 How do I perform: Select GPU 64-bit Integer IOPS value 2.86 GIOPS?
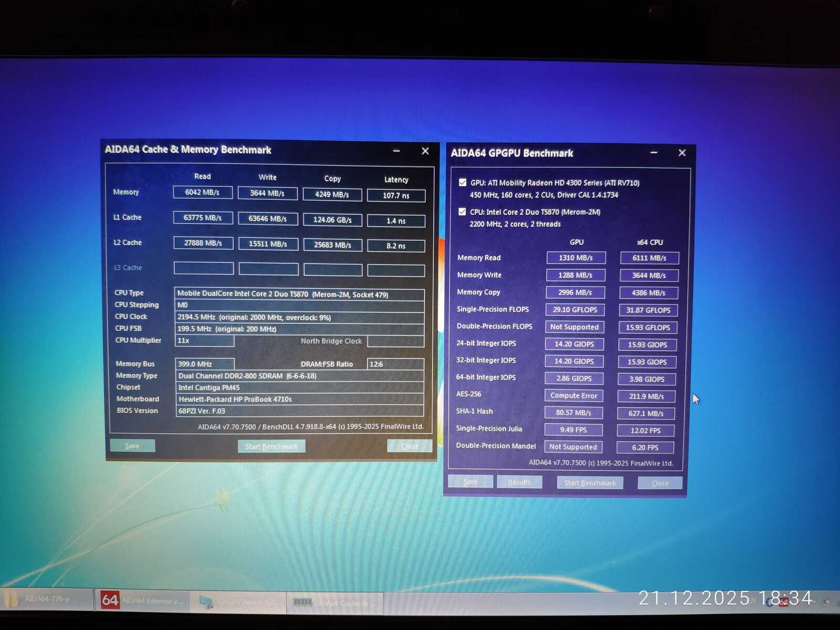(x=574, y=379)
